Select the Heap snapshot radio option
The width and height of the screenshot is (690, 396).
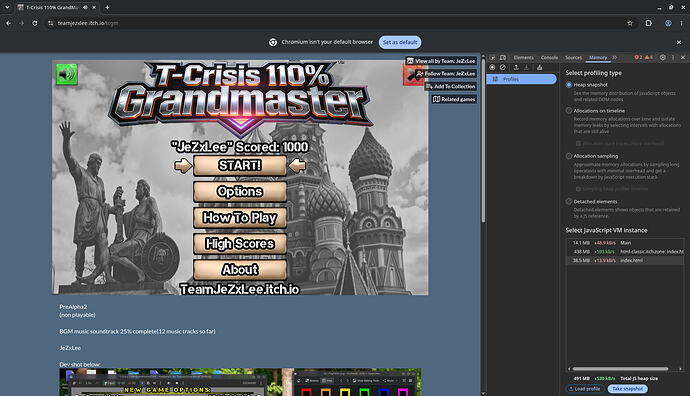tap(569, 84)
